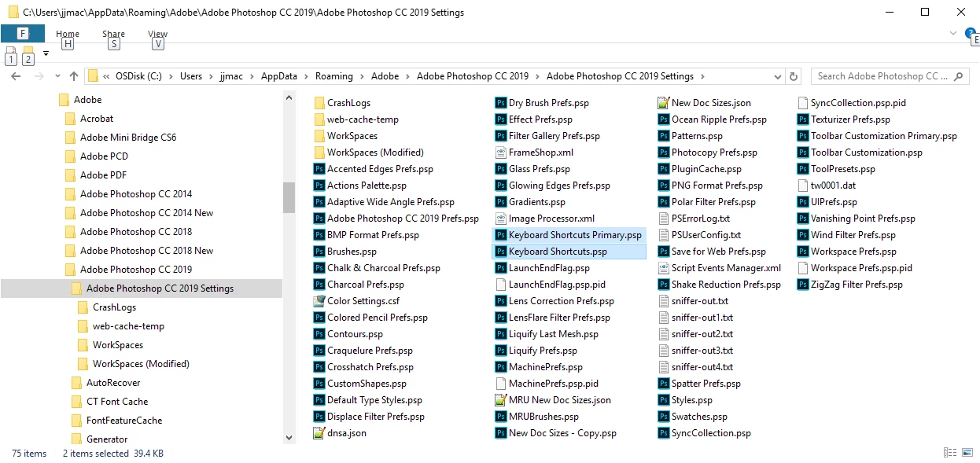This screenshot has height=463, width=980.
Task: Select AutoRecover folder in navigation tree
Action: (x=113, y=383)
